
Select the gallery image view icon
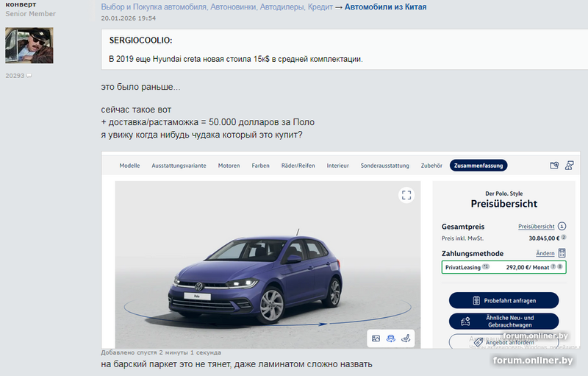click(376, 338)
